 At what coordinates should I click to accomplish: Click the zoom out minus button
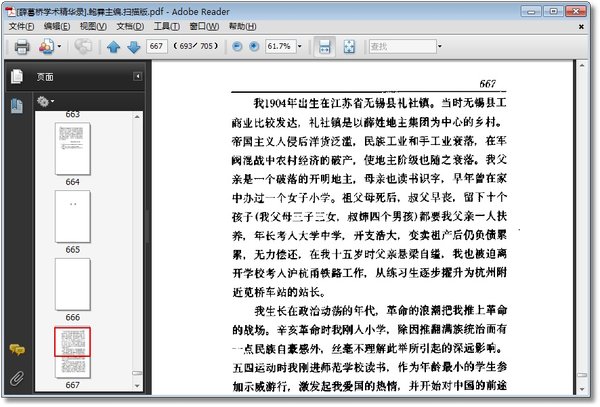click(x=237, y=47)
